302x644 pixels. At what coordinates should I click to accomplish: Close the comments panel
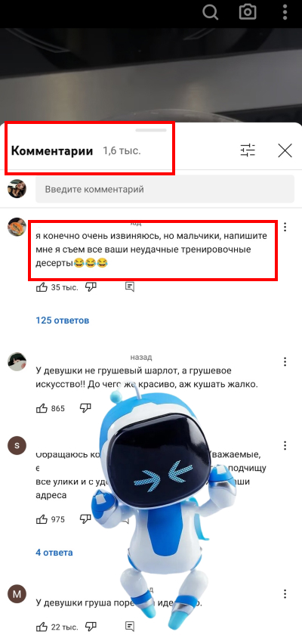point(285,150)
